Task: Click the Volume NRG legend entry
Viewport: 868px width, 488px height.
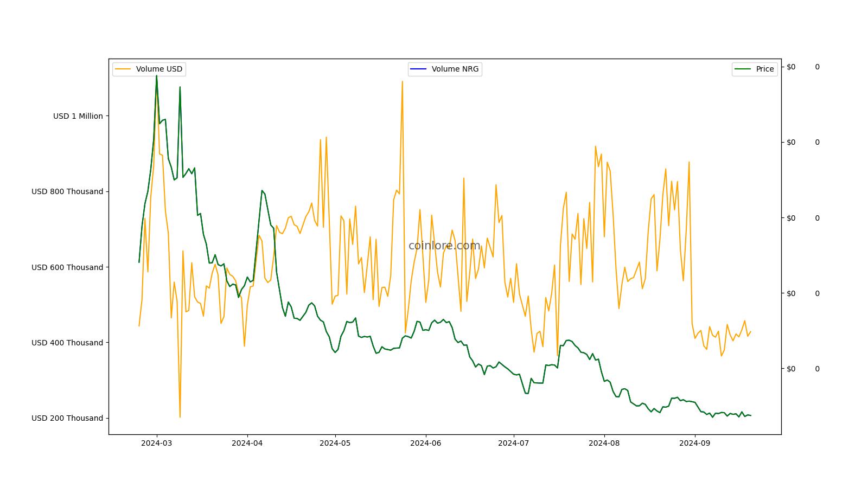Action: (x=445, y=69)
